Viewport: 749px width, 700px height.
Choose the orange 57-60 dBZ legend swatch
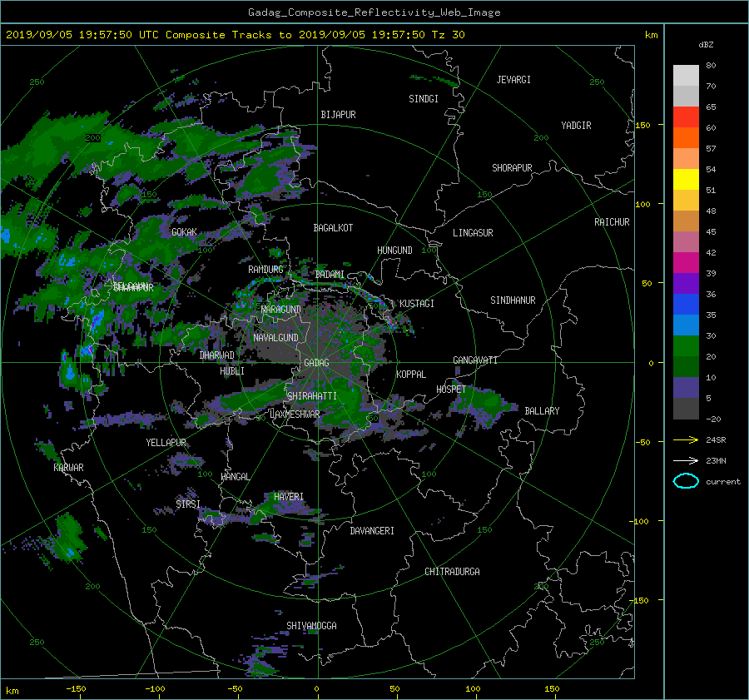(x=686, y=138)
